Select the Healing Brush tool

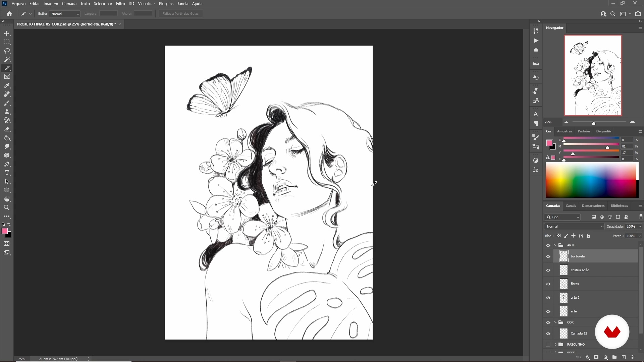(7, 95)
